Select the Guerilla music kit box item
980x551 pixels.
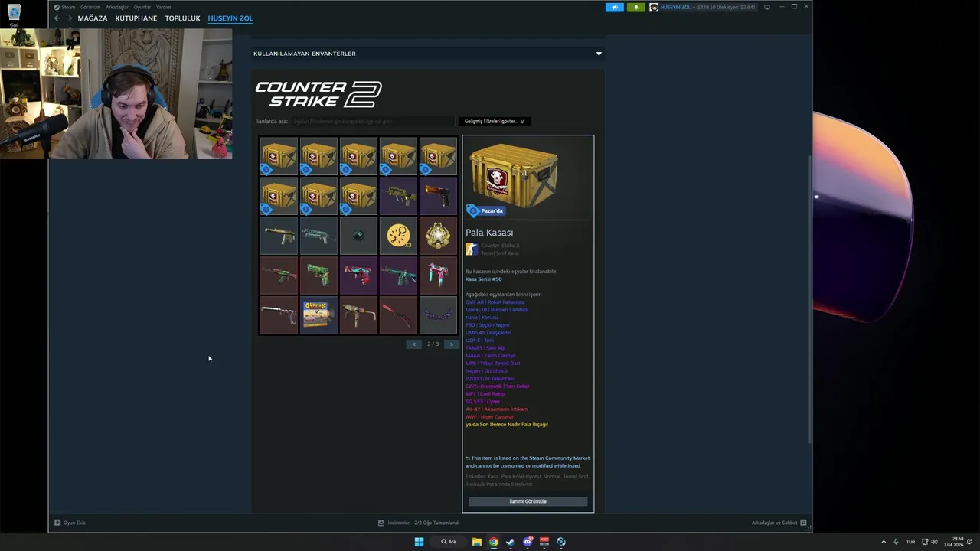click(x=318, y=315)
